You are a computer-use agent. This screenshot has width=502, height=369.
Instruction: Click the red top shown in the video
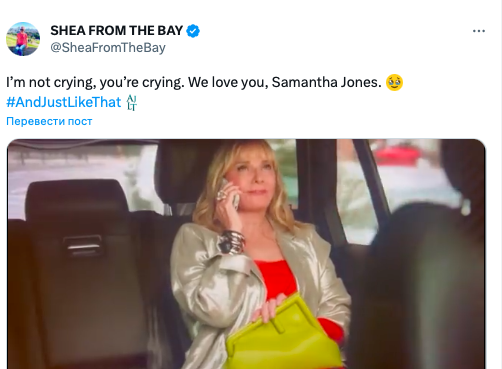coord(277,279)
